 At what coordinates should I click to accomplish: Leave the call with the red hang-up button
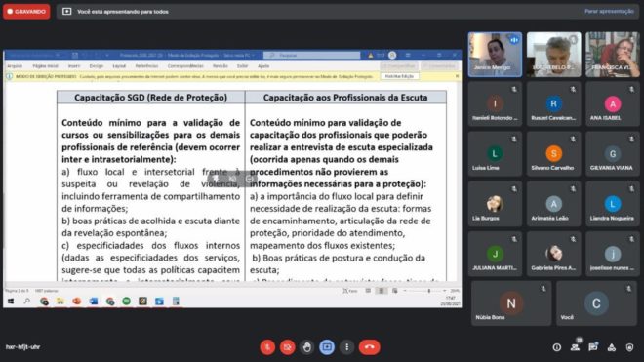point(369,347)
